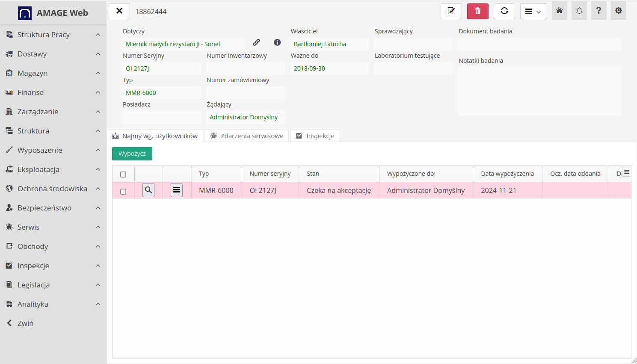Open the edit record pencil icon
This screenshot has height=364, width=637.
451,11
